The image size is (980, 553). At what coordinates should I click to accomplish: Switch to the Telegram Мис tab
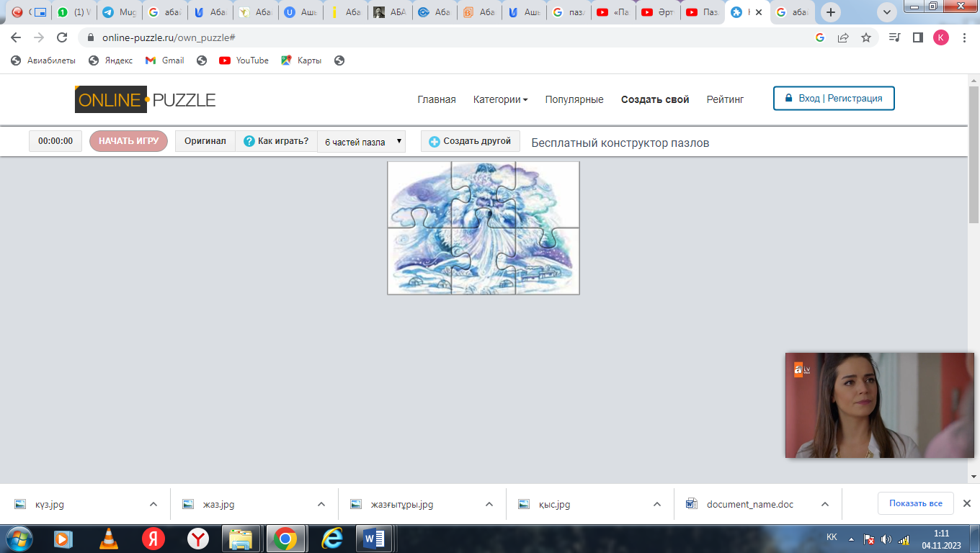click(119, 12)
